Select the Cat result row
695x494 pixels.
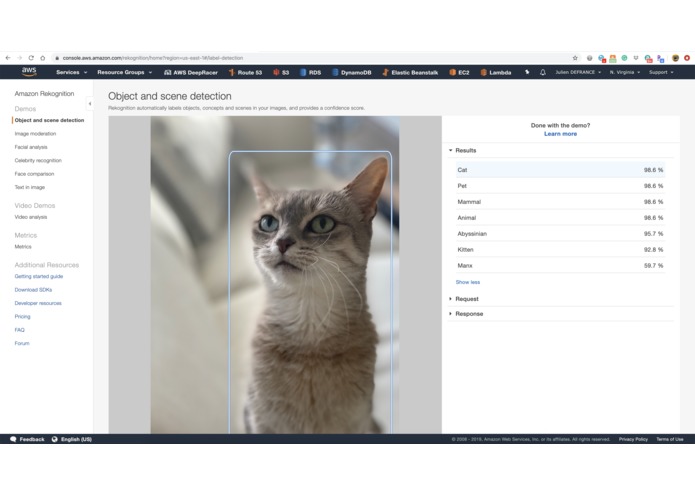[560, 170]
